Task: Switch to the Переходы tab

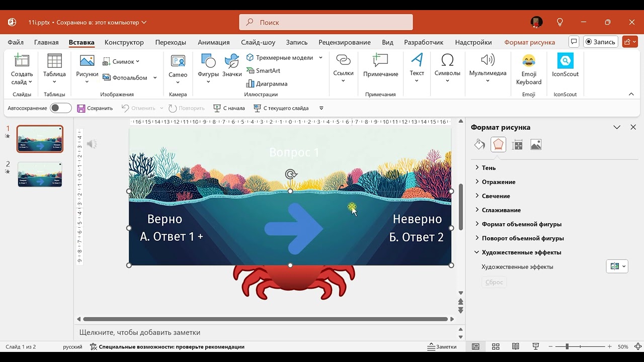Action: click(171, 42)
